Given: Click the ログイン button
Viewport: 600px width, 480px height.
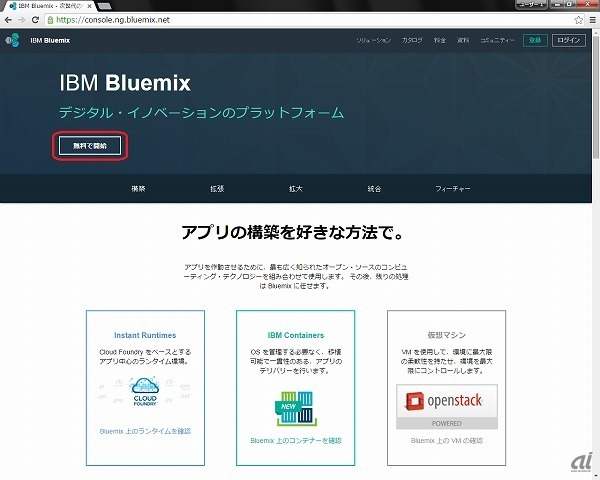Looking at the screenshot, I should coord(569,40).
